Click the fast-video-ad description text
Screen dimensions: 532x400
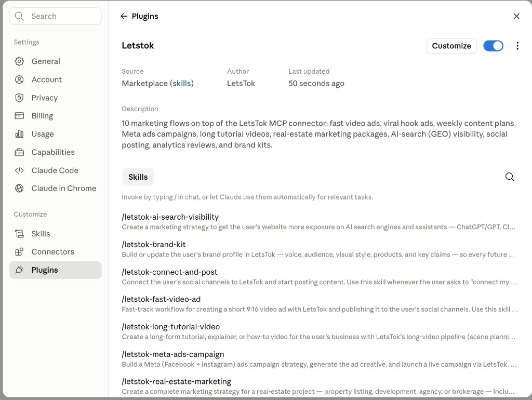click(x=320, y=310)
